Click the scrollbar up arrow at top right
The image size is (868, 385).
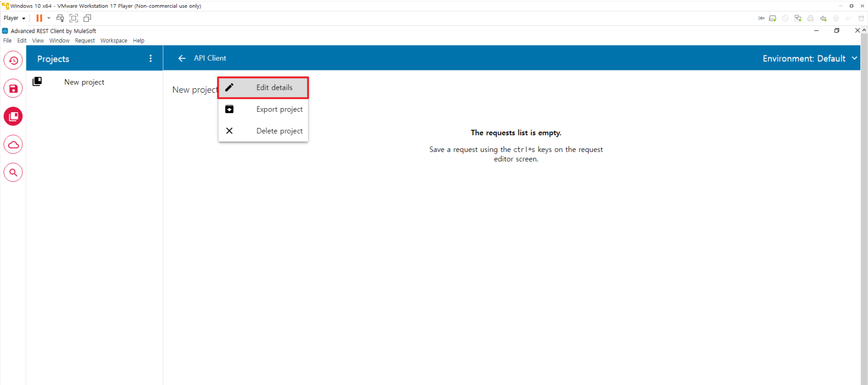(x=864, y=31)
